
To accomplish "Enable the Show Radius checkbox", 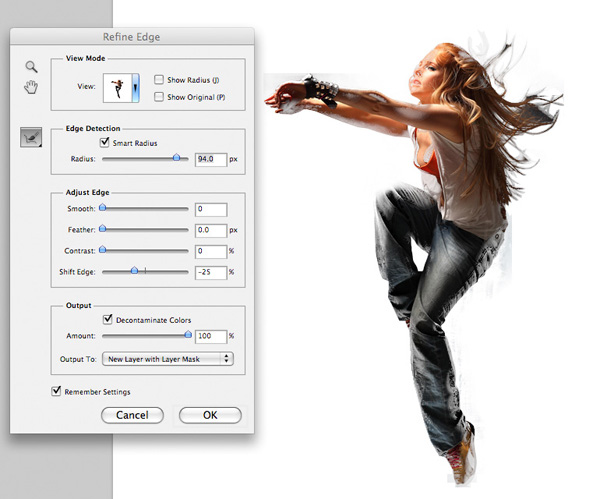I will (x=160, y=79).
